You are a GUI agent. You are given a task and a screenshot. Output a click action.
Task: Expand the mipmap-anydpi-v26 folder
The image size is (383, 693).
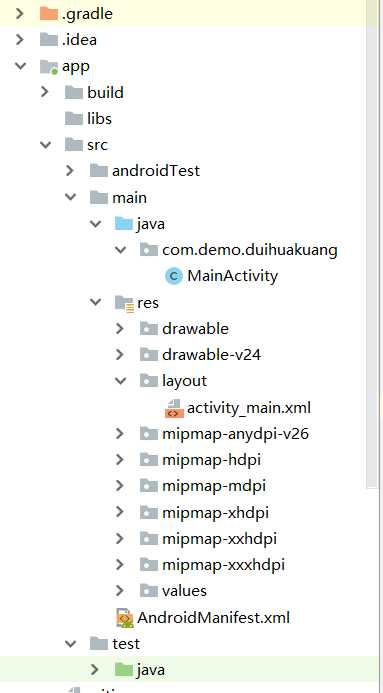pyautogui.click(x=120, y=434)
